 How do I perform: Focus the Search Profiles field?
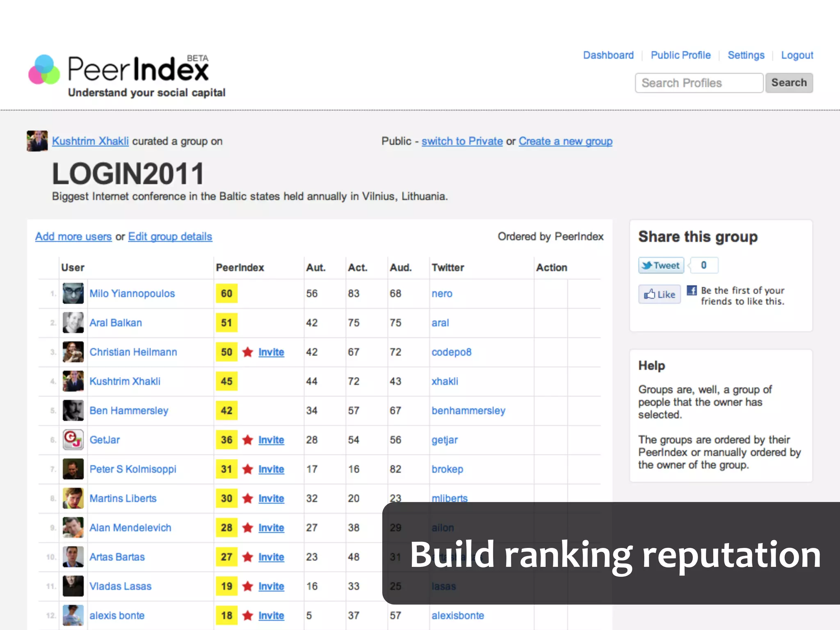[x=699, y=83]
